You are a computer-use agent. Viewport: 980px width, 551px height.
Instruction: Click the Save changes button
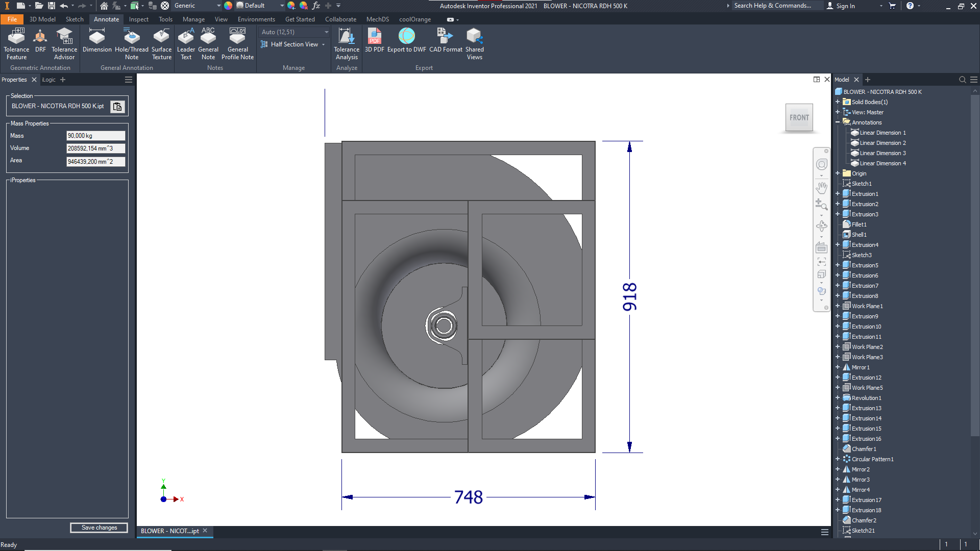(99, 528)
